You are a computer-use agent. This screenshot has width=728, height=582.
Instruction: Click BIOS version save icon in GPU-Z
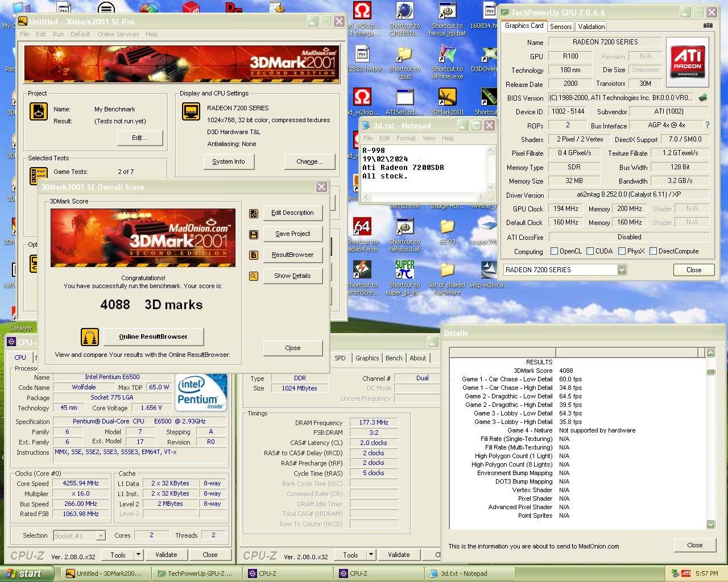704,98
